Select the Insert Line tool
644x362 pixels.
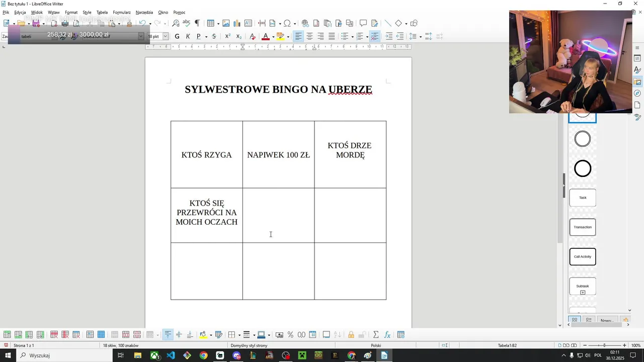387,23
